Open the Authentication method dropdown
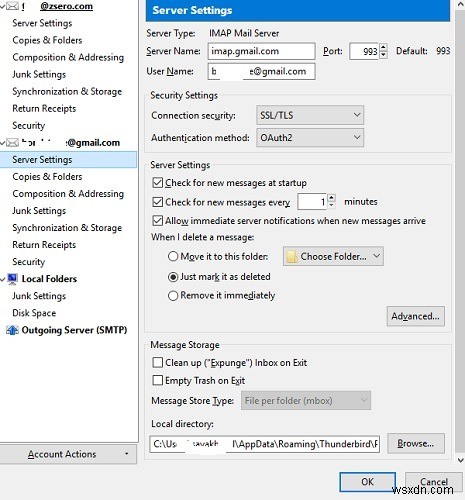 [310, 138]
